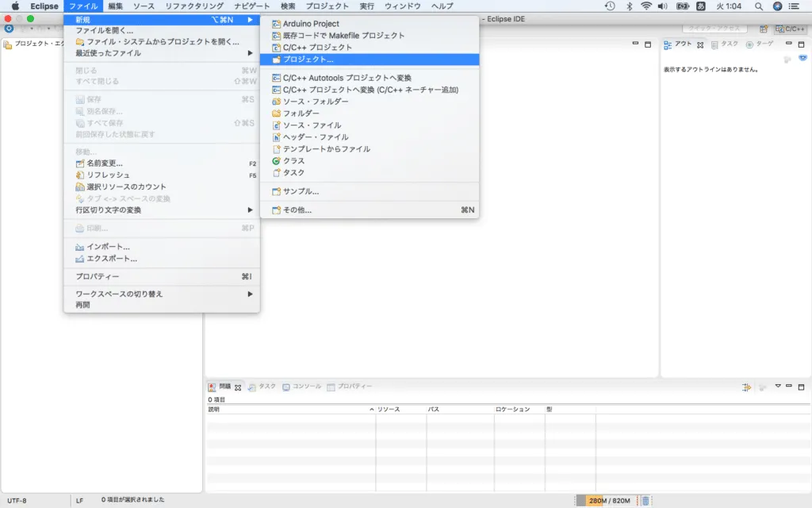
Task: Open プロパティー from the File menu
Action: (x=162, y=277)
